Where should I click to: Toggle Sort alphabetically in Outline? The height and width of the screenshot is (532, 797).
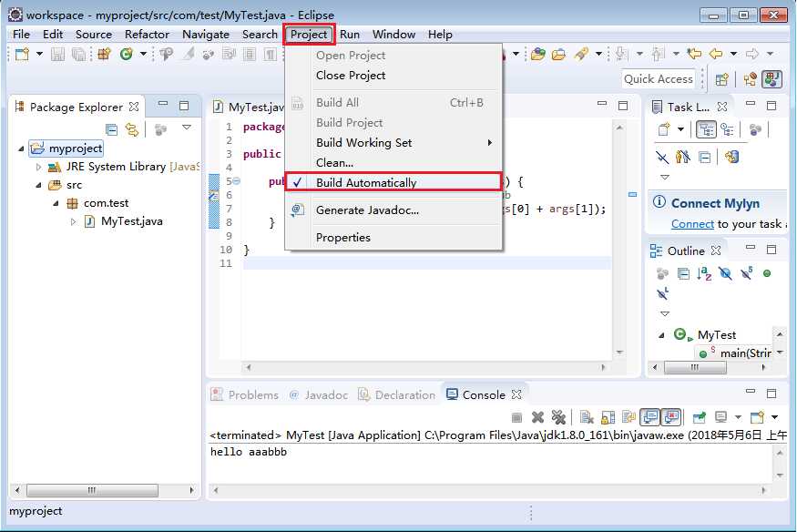704,274
